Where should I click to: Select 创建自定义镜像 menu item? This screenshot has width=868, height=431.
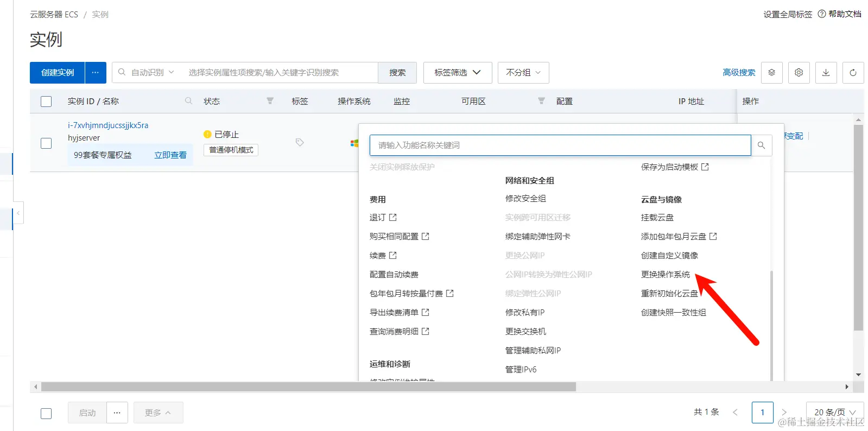(669, 255)
